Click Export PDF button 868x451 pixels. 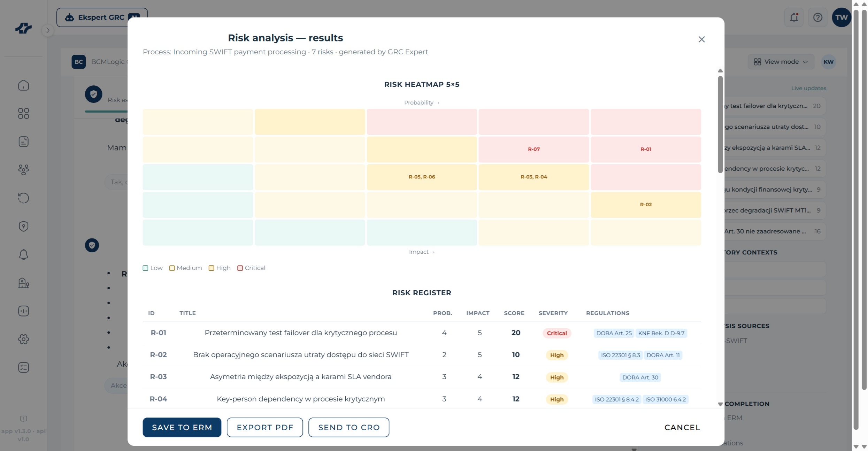tap(265, 427)
